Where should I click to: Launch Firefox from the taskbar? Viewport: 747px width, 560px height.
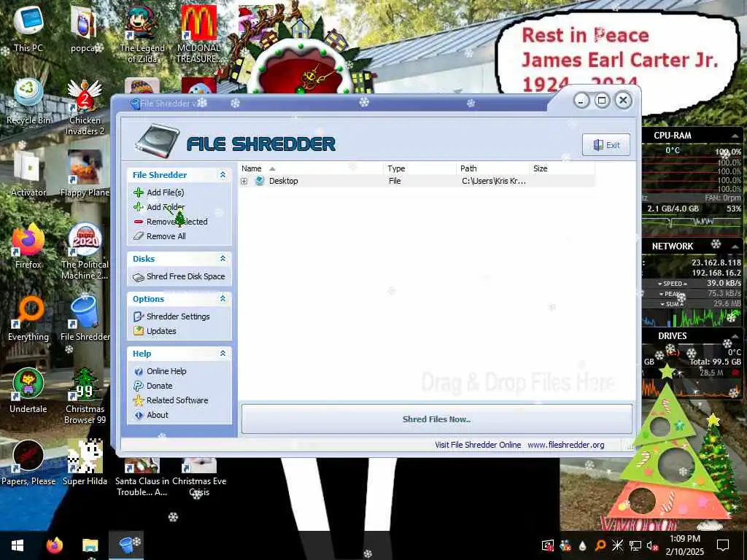[x=54, y=545]
